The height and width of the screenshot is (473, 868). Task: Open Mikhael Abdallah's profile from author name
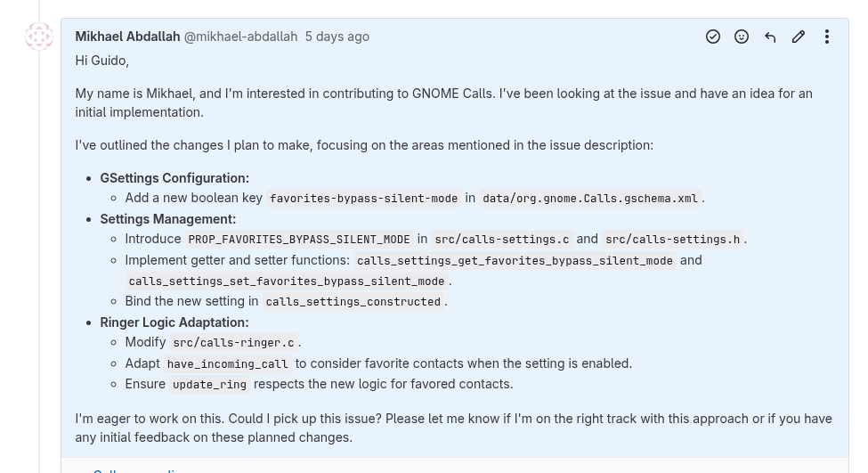point(127,37)
